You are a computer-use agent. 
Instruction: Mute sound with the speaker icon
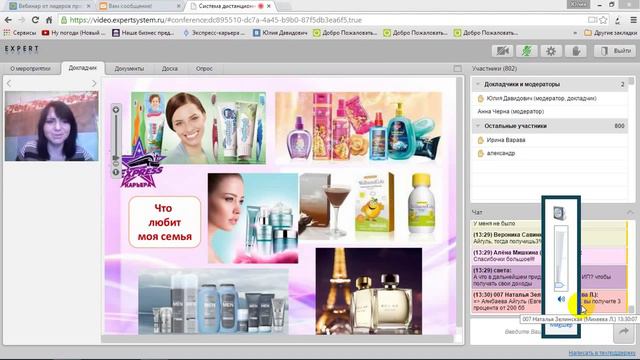point(561,299)
